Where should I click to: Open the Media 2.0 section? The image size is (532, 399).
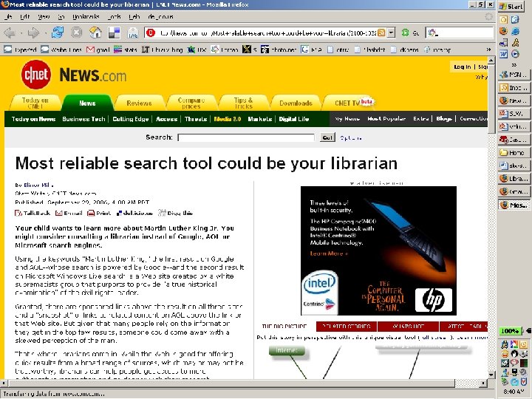pos(228,119)
